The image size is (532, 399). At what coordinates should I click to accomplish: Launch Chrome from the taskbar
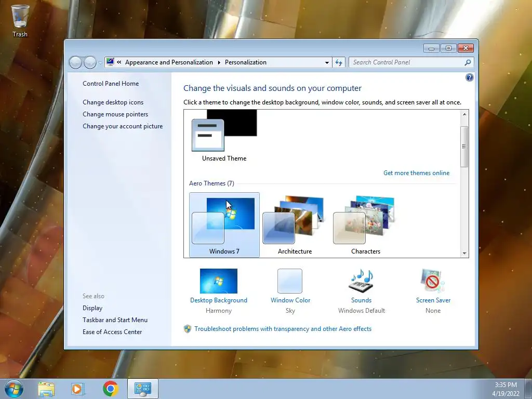110,389
